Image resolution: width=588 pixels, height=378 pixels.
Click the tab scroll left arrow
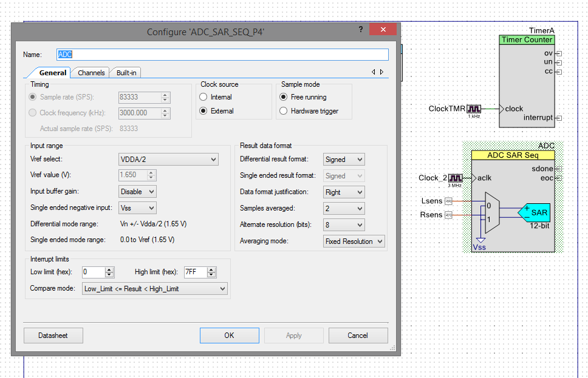click(374, 72)
